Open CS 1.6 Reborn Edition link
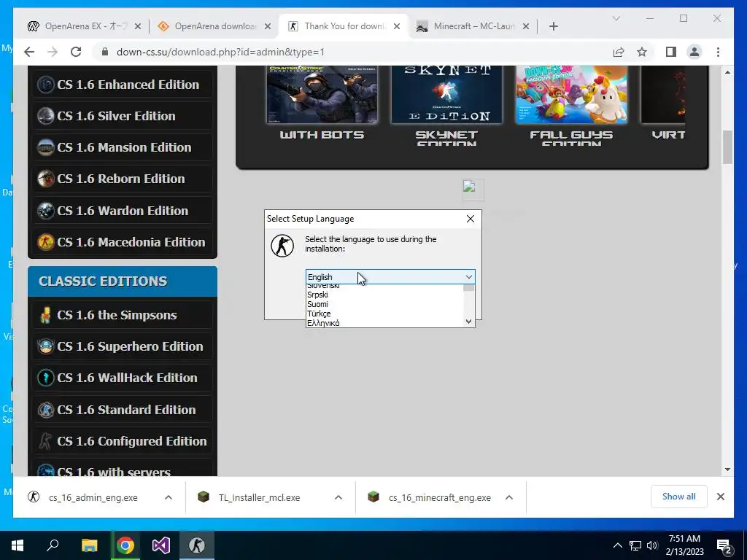The width and height of the screenshot is (747, 560). click(120, 179)
